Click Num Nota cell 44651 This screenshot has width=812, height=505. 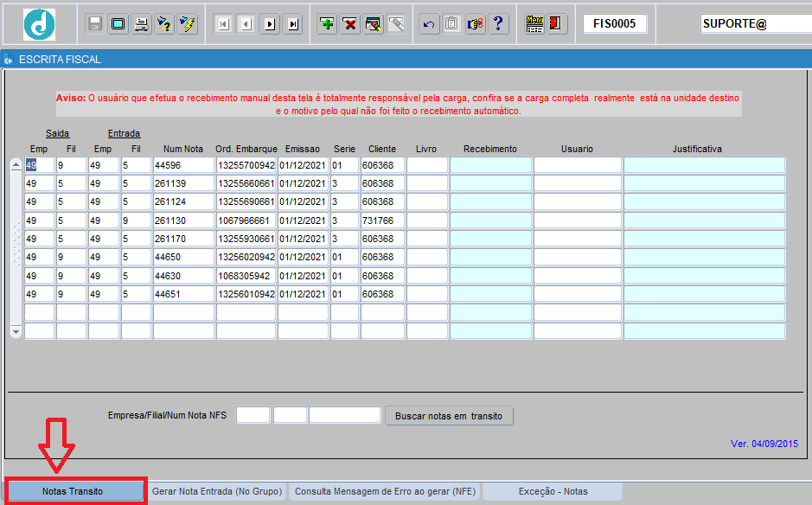pyautogui.click(x=183, y=294)
